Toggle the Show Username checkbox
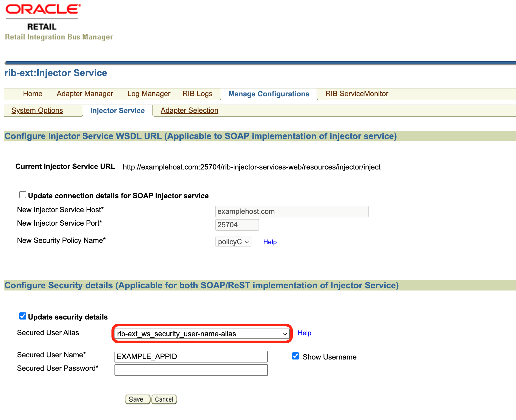This screenshot has width=516, height=420. pos(295,356)
